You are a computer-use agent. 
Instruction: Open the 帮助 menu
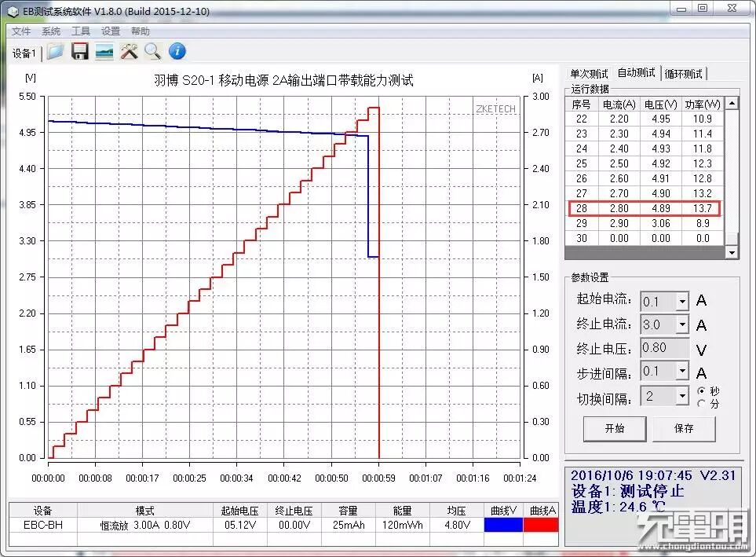tap(141, 31)
